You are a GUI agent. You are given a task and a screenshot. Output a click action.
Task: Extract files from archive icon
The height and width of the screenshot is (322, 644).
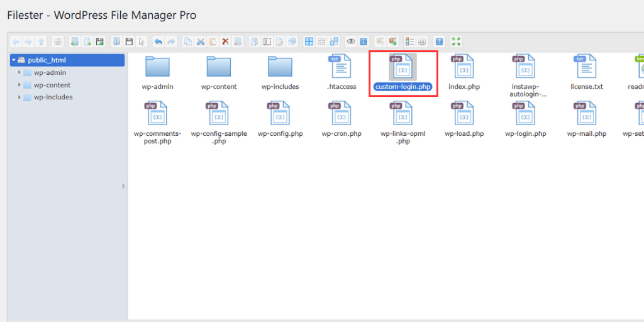380,42
